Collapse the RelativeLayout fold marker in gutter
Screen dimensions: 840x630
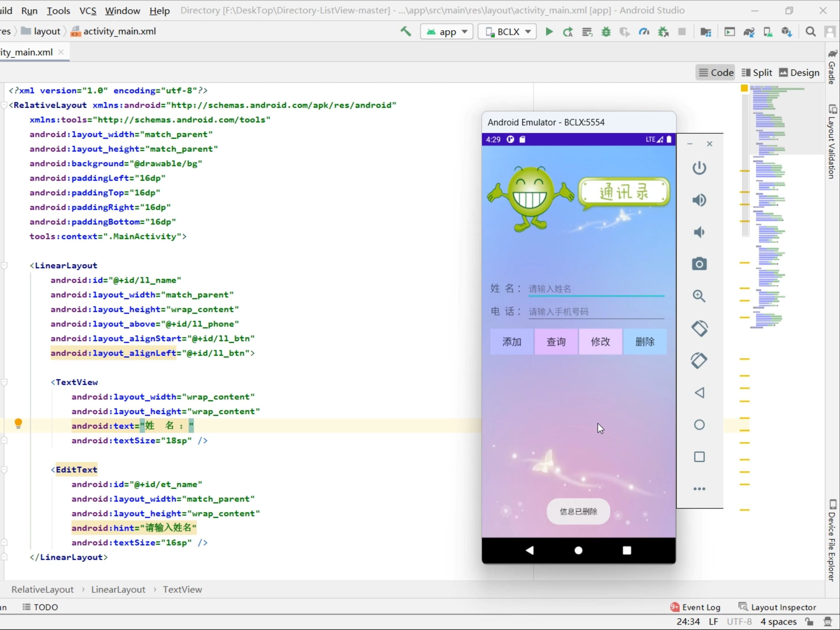[4, 105]
